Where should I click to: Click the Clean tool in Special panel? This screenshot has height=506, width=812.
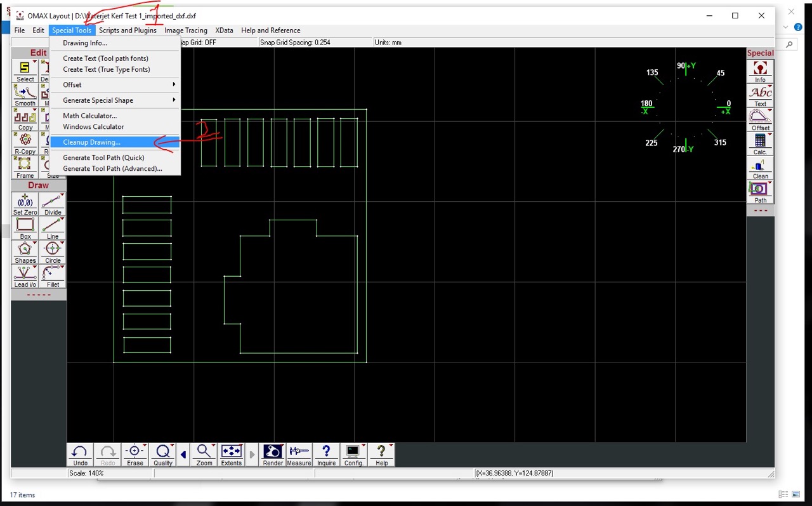[760, 168]
